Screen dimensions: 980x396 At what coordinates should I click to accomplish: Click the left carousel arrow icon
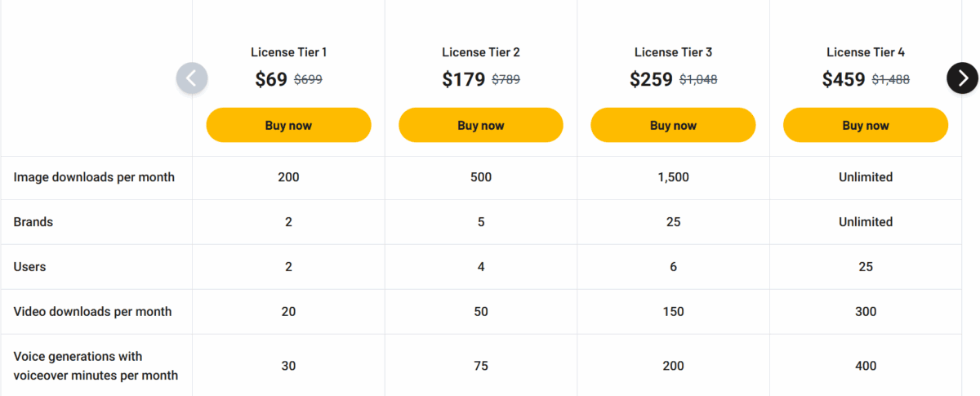coord(192,78)
